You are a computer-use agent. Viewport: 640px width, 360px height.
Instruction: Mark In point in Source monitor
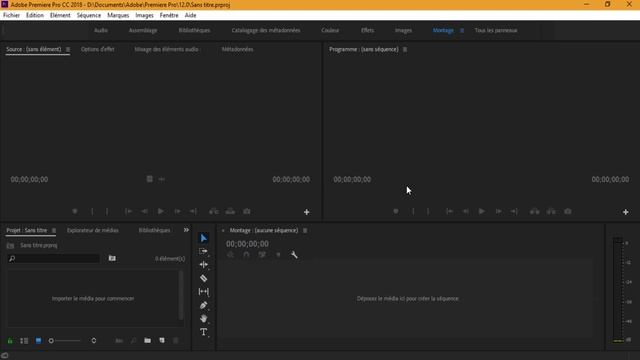tap(92, 211)
